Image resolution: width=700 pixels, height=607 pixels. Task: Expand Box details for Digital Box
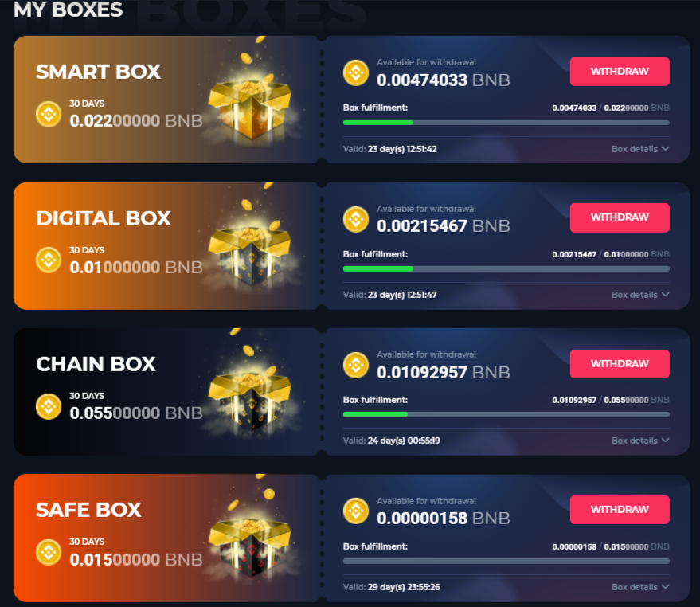pyautogui.click(x=640, y=295)
